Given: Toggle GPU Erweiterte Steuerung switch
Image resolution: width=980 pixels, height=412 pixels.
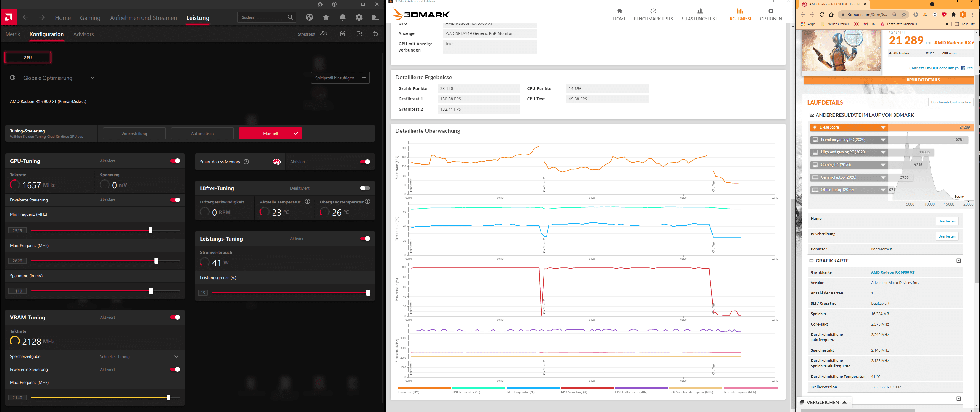Looking at the screenshot, I should click(x=175, y=200).
